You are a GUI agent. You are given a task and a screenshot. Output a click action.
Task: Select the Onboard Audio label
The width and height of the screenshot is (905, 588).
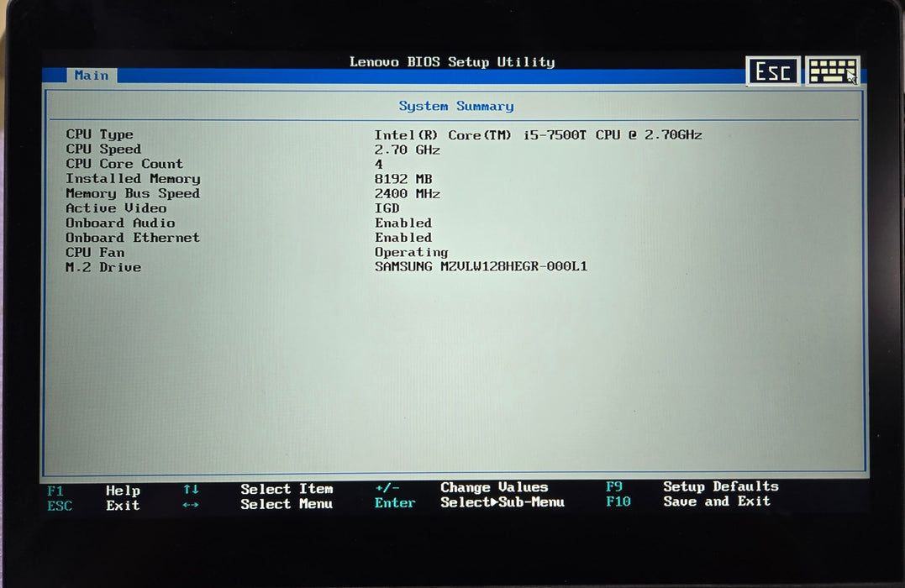(x=120, y=223)
